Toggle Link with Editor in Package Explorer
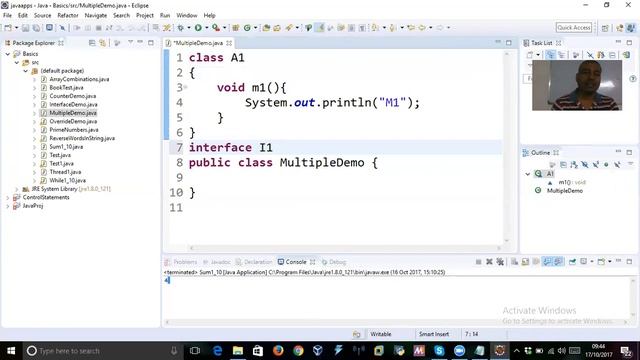 click(x=102, y=43)
